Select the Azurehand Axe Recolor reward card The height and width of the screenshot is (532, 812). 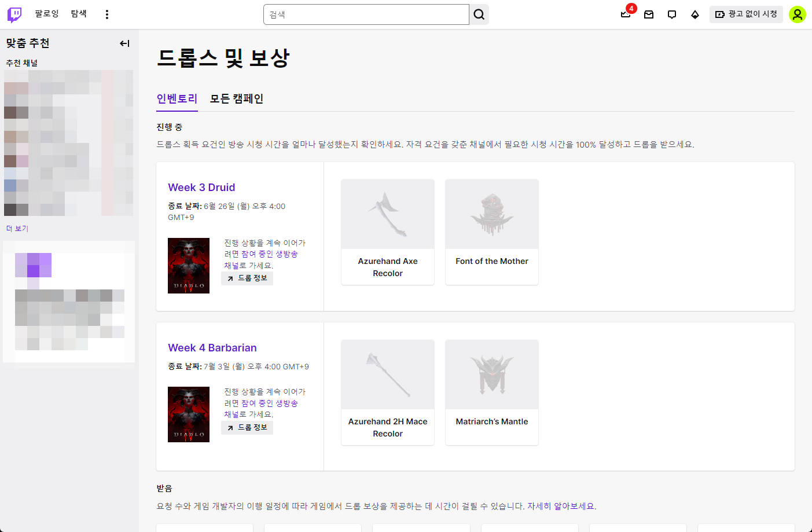388,232
